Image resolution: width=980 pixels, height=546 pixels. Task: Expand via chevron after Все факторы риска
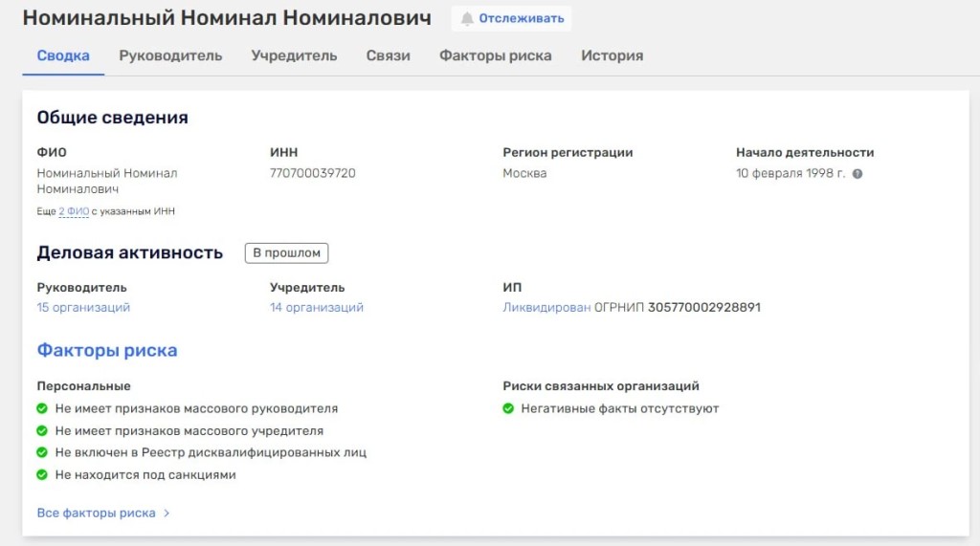coord(167,513)
